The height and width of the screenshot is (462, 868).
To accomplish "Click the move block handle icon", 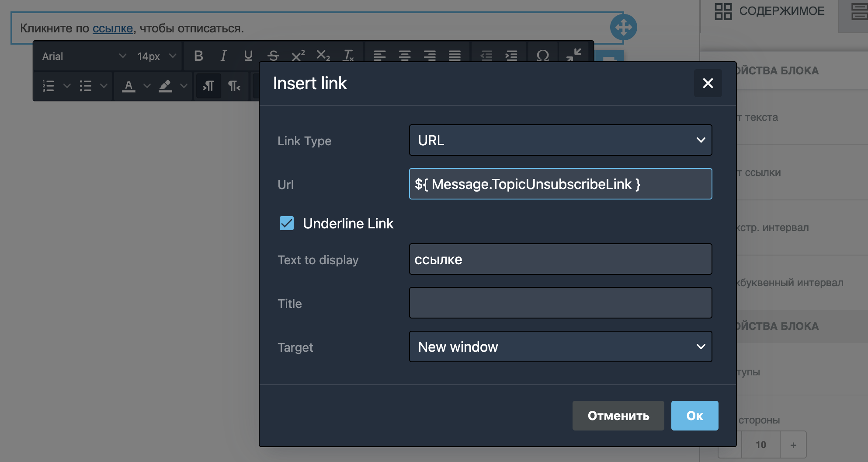I will click(x=624, y=27).
